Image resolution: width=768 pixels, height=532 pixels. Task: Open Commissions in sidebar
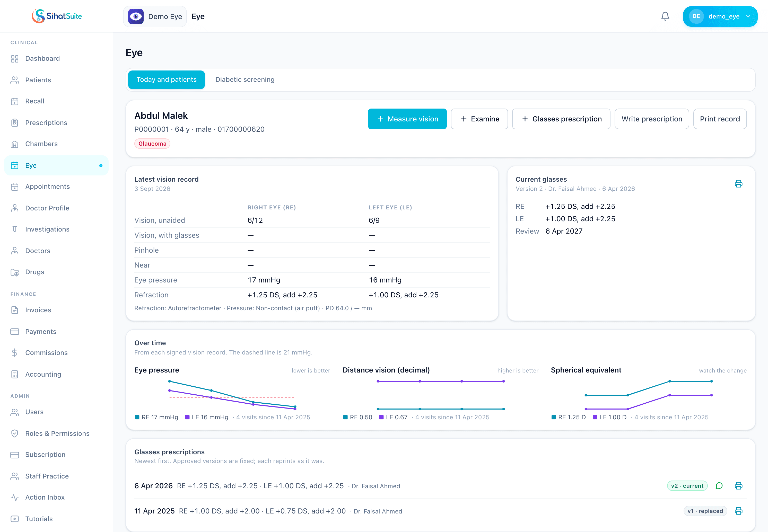[56, 353]
